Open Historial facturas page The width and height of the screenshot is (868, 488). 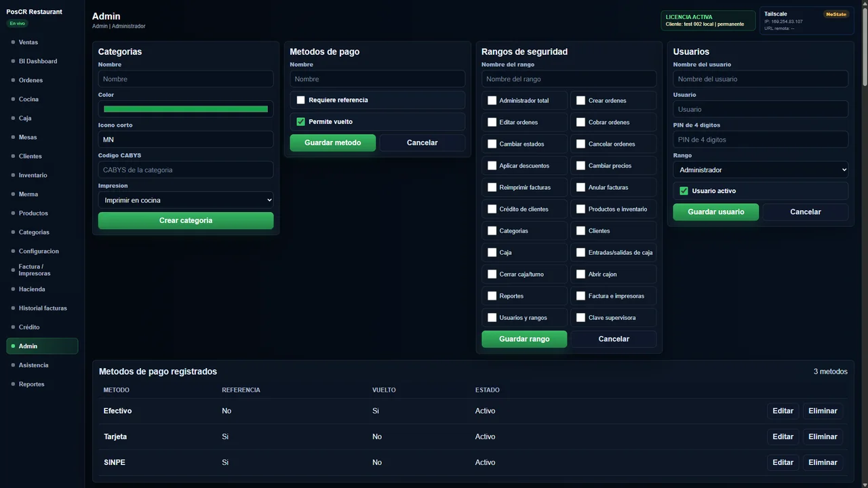coord(42,308)
